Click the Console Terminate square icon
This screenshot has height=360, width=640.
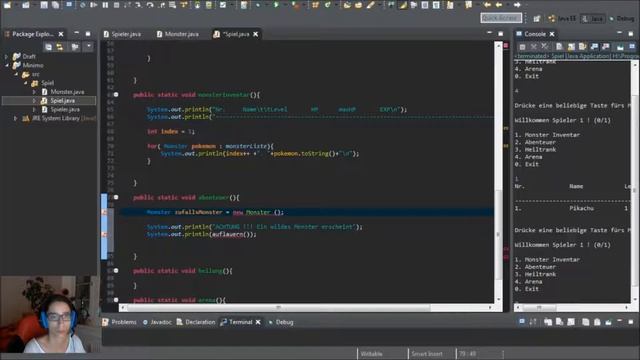[522, 47]
